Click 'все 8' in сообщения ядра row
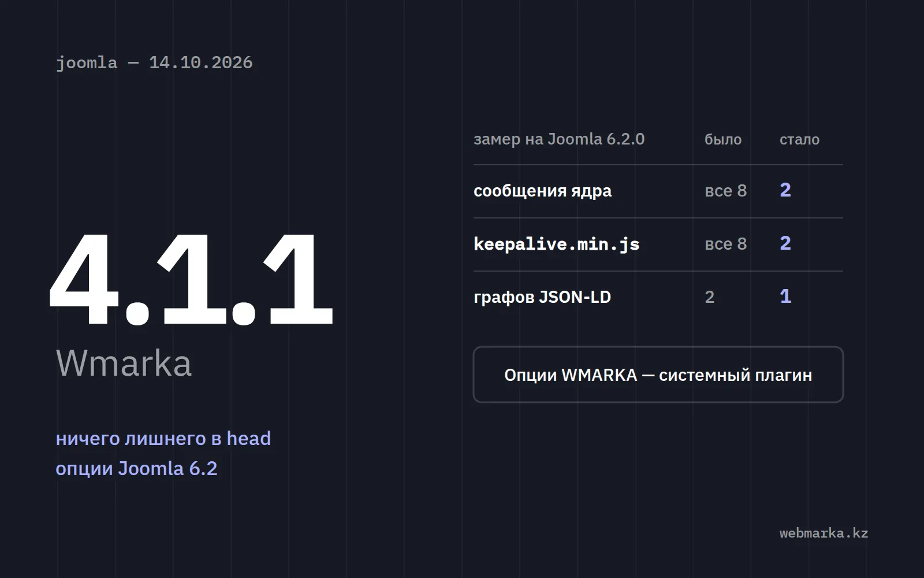This screenshot has height=578, width=924. click(726, 191)
